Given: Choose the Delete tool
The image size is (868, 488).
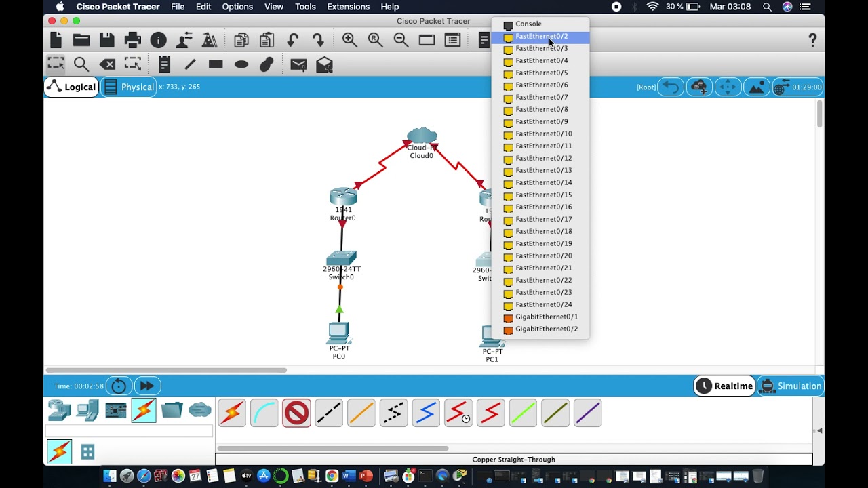Looking at the screenshot, I should click(x=107, y=64).
